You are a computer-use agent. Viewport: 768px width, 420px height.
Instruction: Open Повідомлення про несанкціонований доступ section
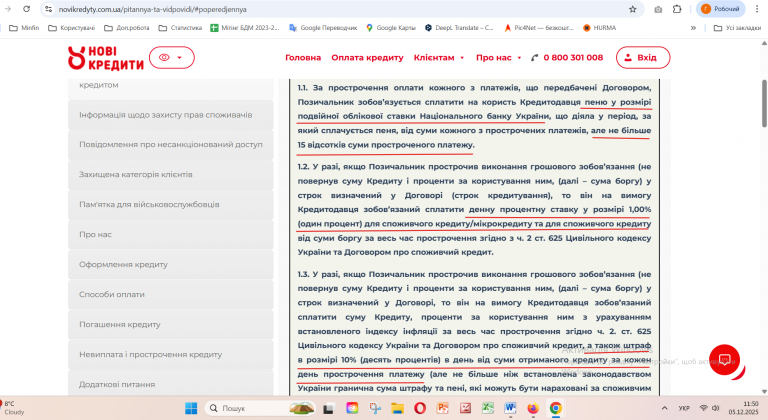170,145
